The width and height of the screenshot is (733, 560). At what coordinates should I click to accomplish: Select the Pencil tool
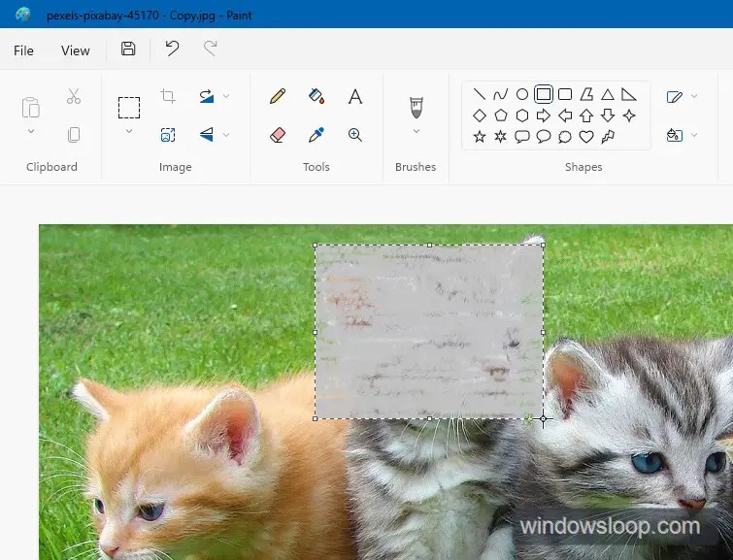pos(278,96)
